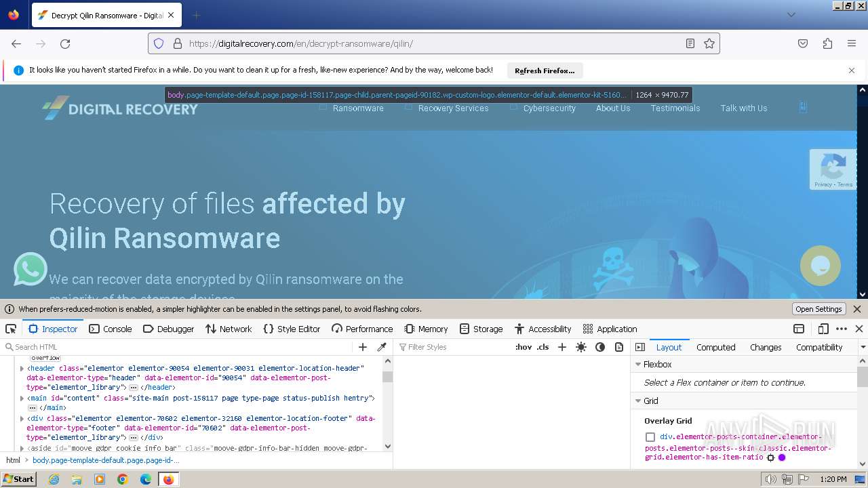Click Refresh Firefox button

545,70
